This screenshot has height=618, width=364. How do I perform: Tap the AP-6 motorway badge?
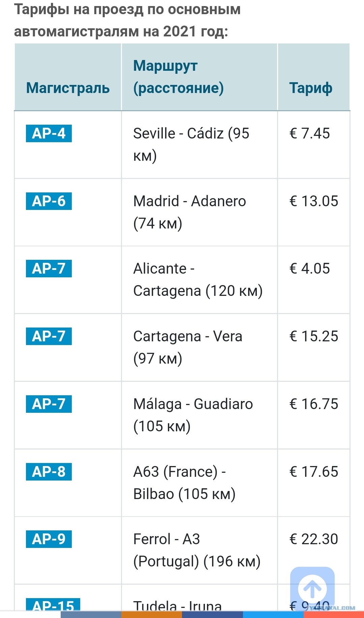(49, 201)
